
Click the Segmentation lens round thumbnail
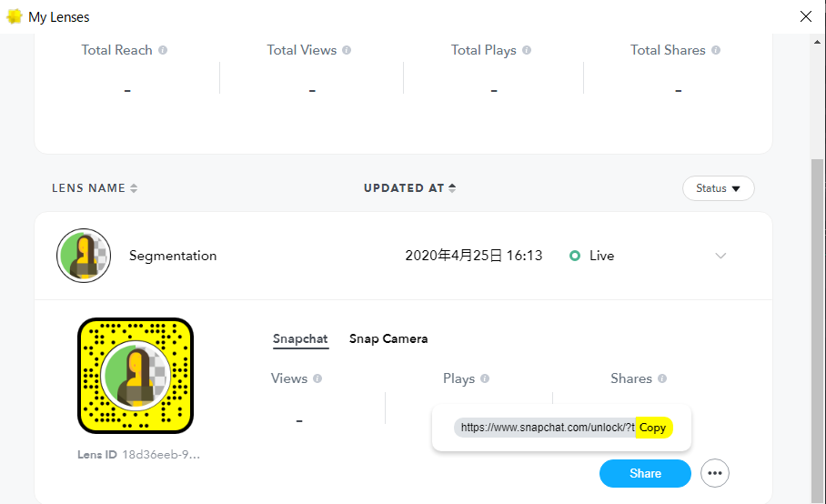click(x=84, y=256)
